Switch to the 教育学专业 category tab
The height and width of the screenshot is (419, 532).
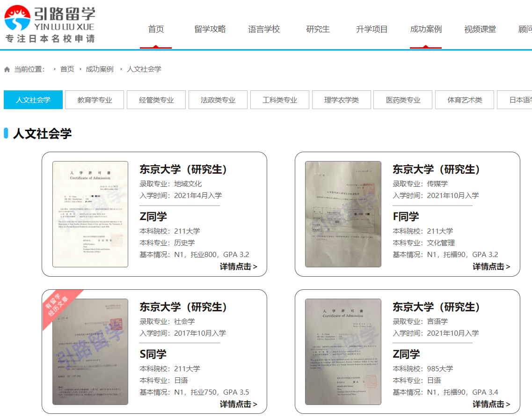click(95, 100)
